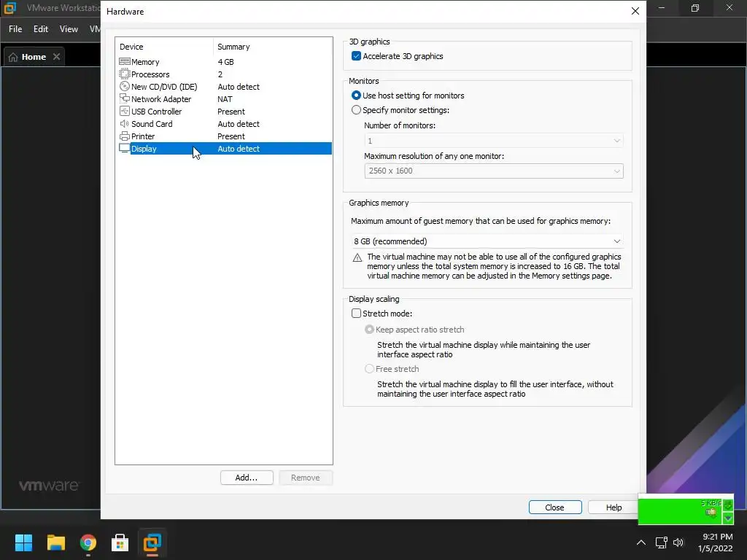Click the VMware Workstation title bar logo
747x560 pixels.
10,7
